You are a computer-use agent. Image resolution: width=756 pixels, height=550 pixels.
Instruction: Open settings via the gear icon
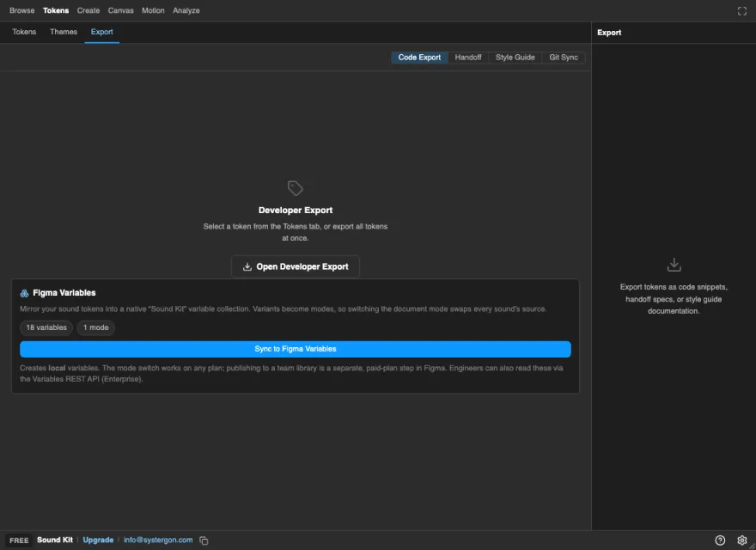click(742, 541)
